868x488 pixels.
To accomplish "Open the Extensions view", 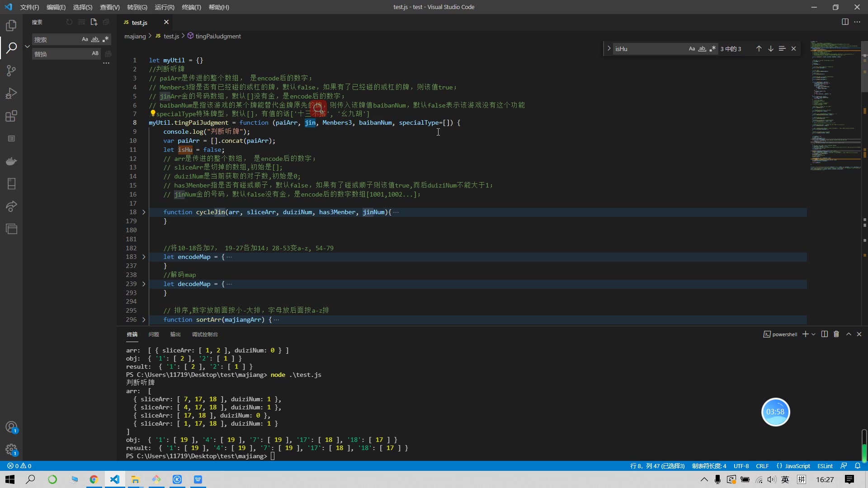I will 11,116.
